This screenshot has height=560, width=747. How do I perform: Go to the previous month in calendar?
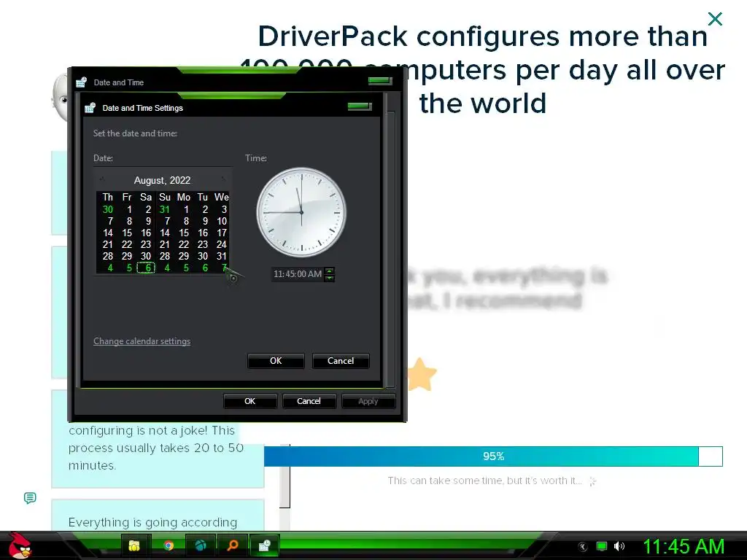pos(101,179)
